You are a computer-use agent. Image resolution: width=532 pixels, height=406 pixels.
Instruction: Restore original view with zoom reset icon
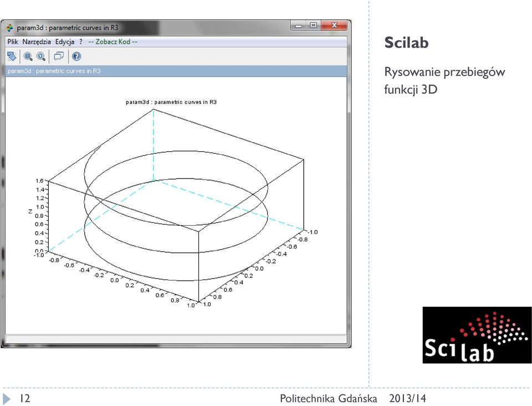pos(41,57)
